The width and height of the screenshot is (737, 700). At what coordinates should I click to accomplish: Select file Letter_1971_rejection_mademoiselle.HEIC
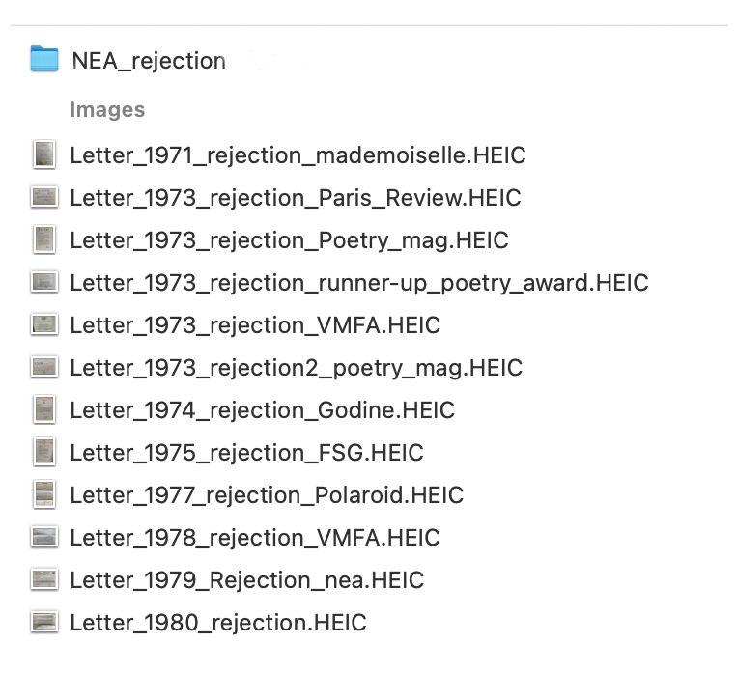coord(298,155)
